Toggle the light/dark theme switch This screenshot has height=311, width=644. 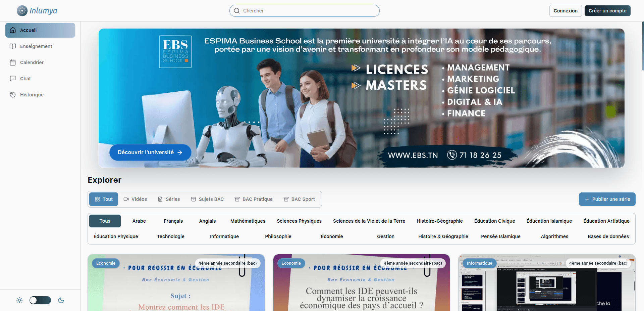[x=40, y=300]
